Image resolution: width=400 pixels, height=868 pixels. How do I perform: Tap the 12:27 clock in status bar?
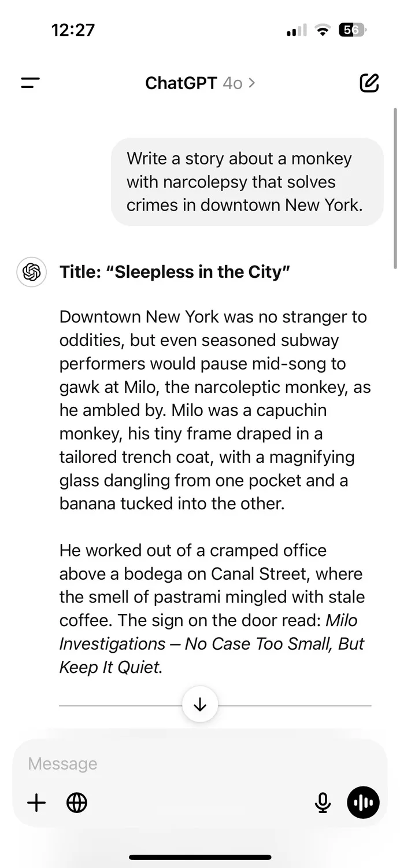[72, 30]
